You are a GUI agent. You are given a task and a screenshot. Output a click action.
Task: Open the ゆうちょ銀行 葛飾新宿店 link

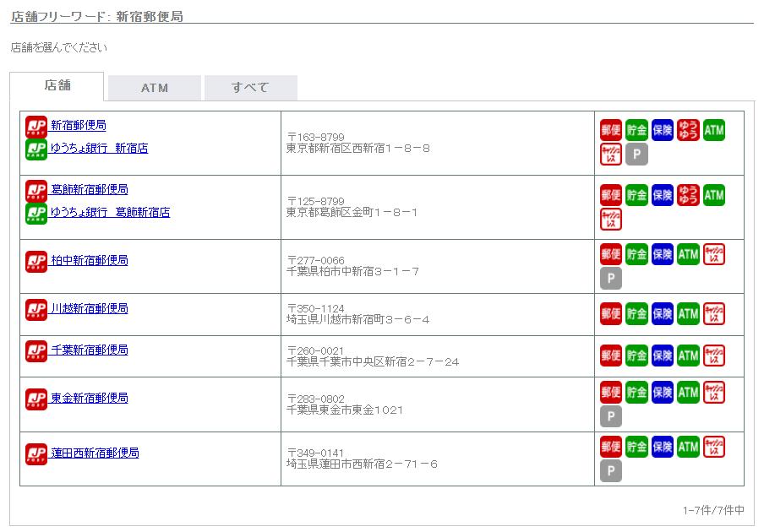tap(110, 213)
